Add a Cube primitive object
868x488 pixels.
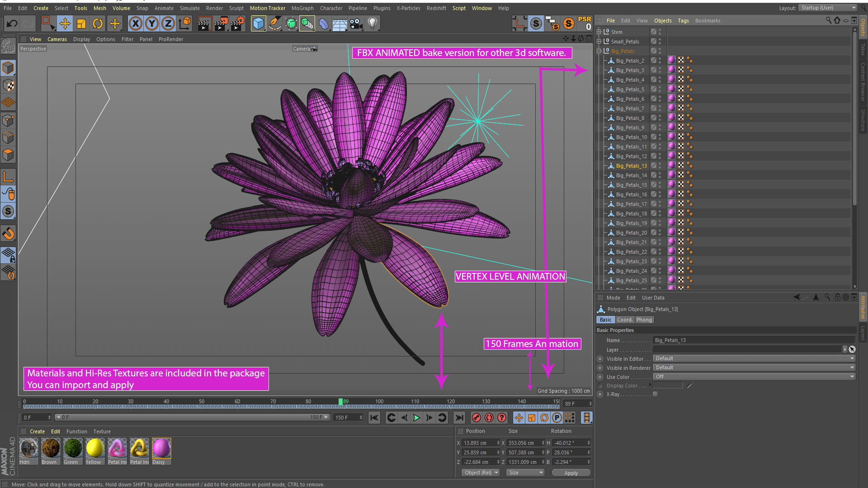258,23
